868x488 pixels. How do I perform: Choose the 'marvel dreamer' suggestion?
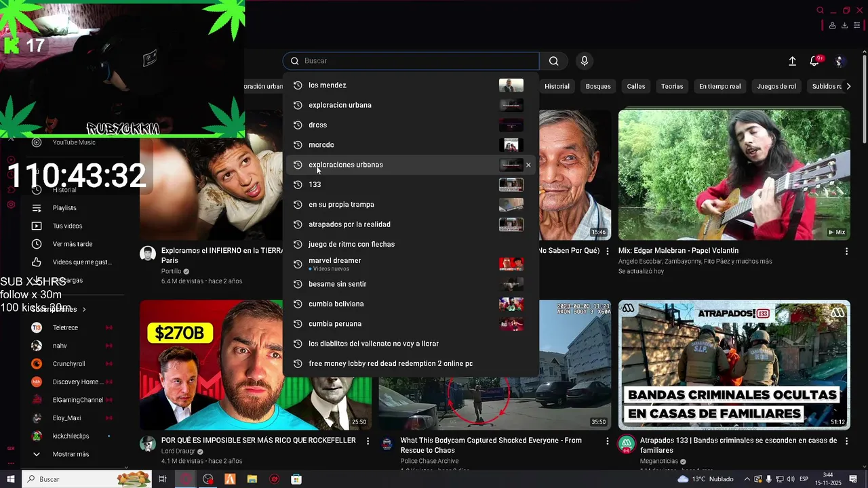click(410, 264)
